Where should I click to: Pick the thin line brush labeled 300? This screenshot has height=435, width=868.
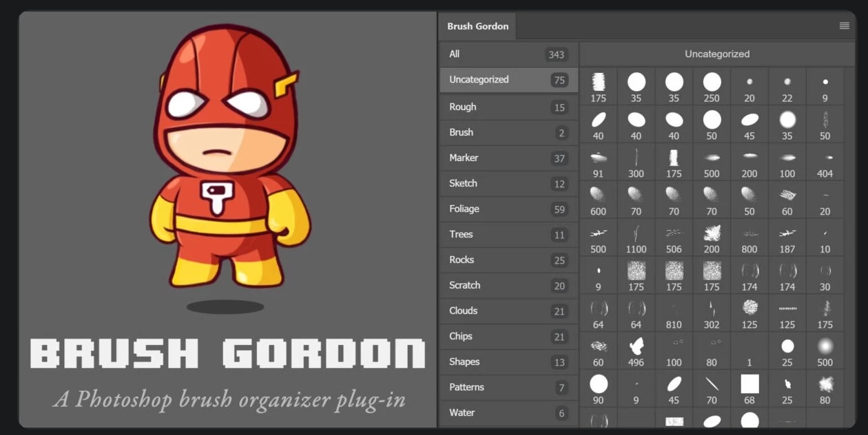[x=636, y=162]
